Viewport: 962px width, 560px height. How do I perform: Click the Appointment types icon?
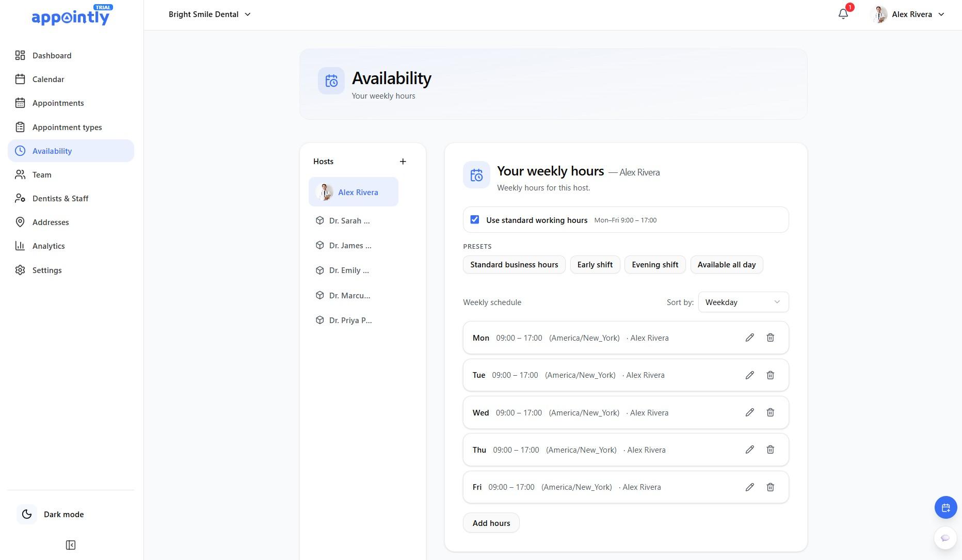(x=20, y=127)
